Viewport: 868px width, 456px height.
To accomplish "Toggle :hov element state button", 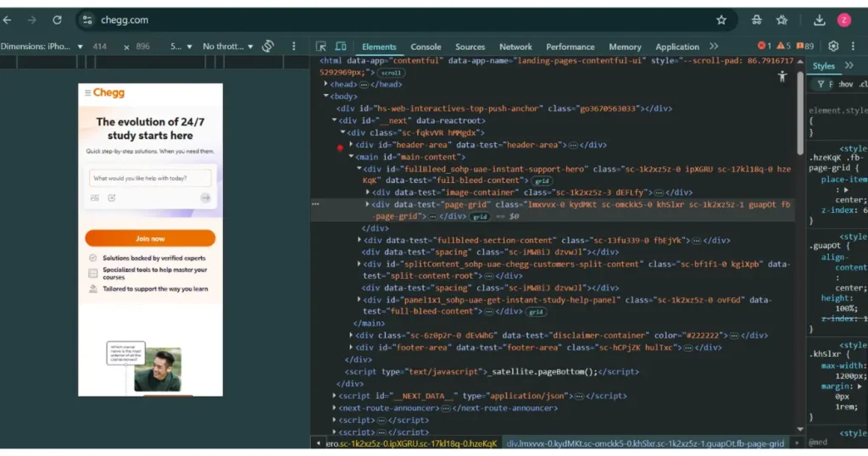I will [x=845, y=84].
